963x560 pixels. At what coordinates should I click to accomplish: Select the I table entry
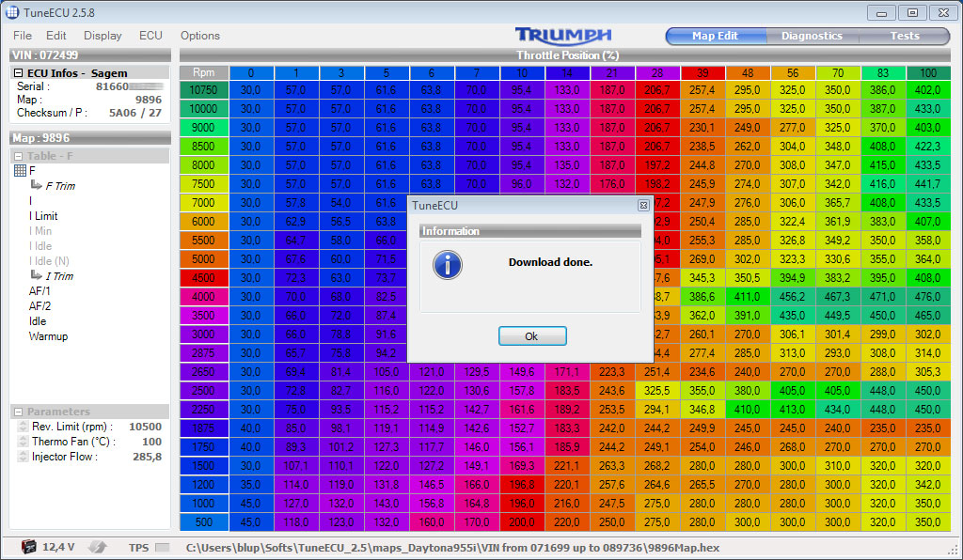[30, 200]
